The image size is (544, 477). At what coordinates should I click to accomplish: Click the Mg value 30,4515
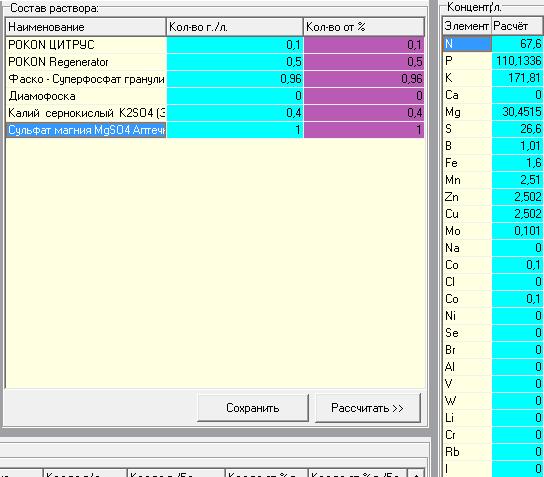[x=518, y=112]
